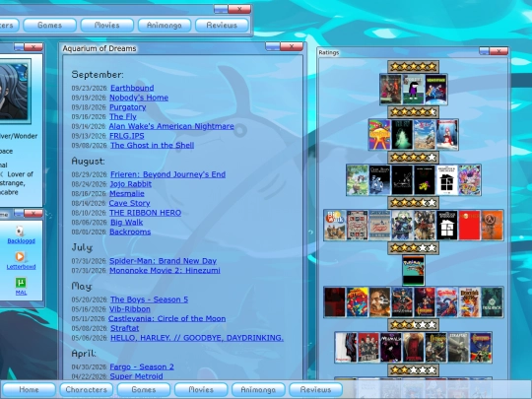The image size is (532, 399).
Task: Select the five gold stars rating header
Action: (x=413, y=67)
